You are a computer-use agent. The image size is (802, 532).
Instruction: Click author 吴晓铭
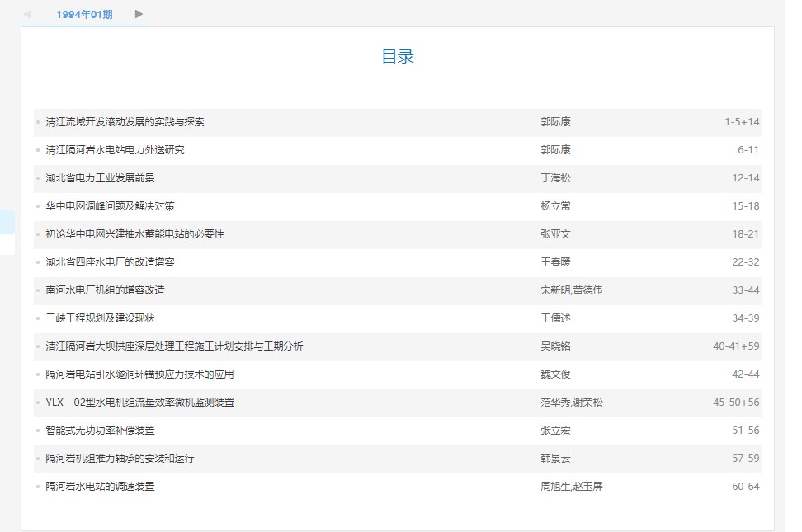pyautogui.click(x=555, y=346)
